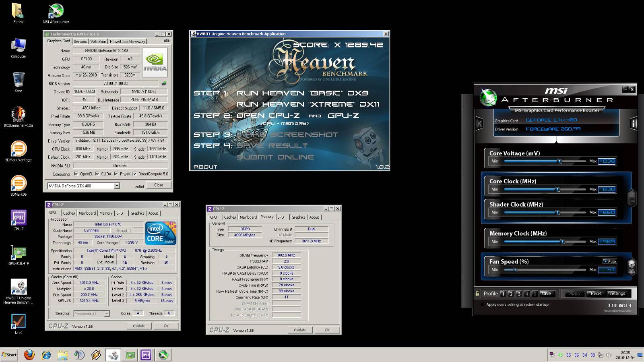Image resolution: width=644 pixels, height=362 pixels.
Task: Open About tab in left CPU-Z window
Action: point(153,213)
